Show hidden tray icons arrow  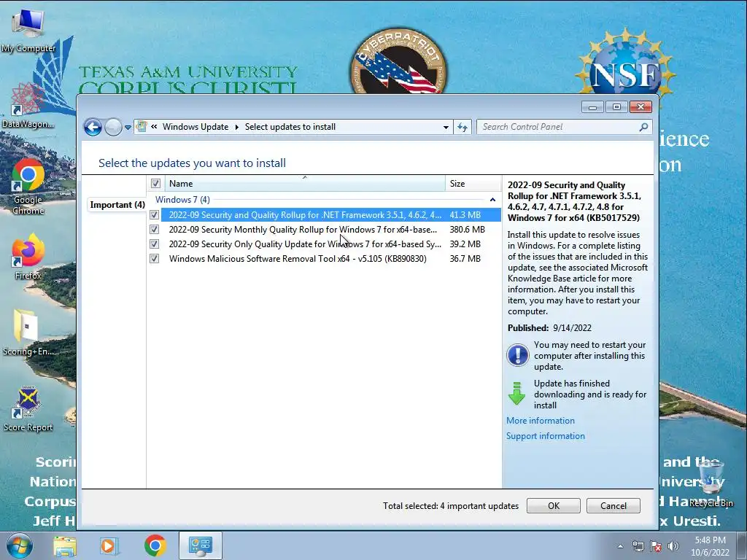click(x=620, y=546)
